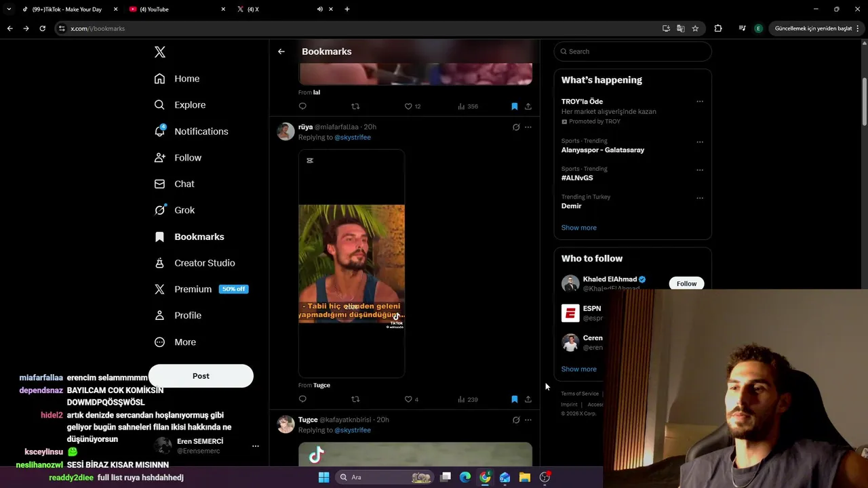Repost icon on post from lal
This screenshot has height=488, width=868.
(x=355, y=106)
